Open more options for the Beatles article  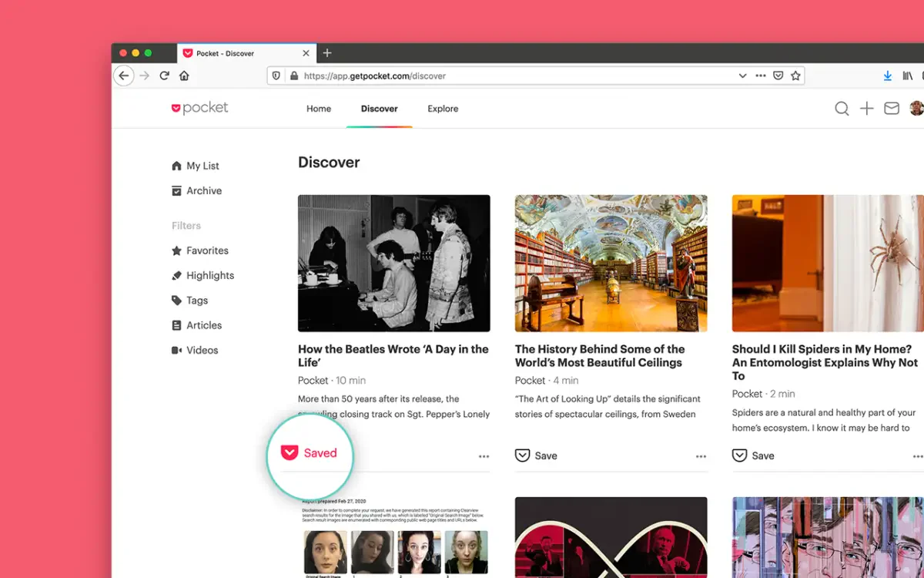coord(484,456)
